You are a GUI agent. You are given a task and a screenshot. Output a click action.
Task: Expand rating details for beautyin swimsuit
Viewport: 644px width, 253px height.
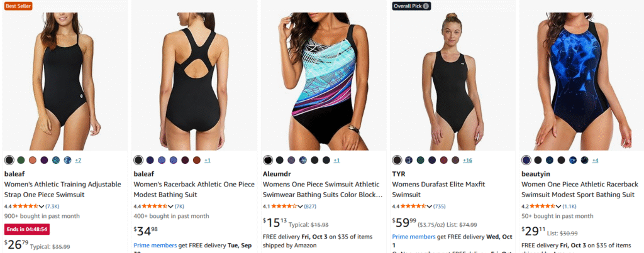point(559,206)
